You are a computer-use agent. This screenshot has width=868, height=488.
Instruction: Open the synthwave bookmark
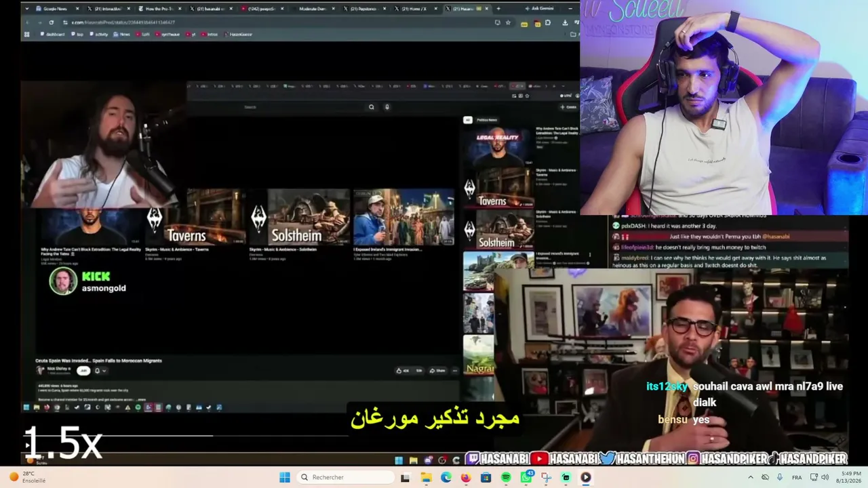pos(166,34)
